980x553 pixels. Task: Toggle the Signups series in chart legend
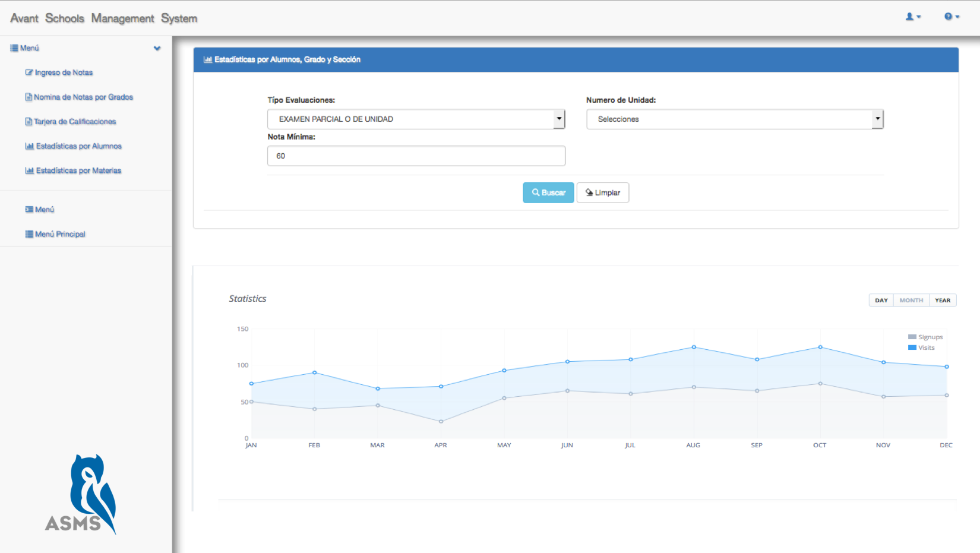925,337
